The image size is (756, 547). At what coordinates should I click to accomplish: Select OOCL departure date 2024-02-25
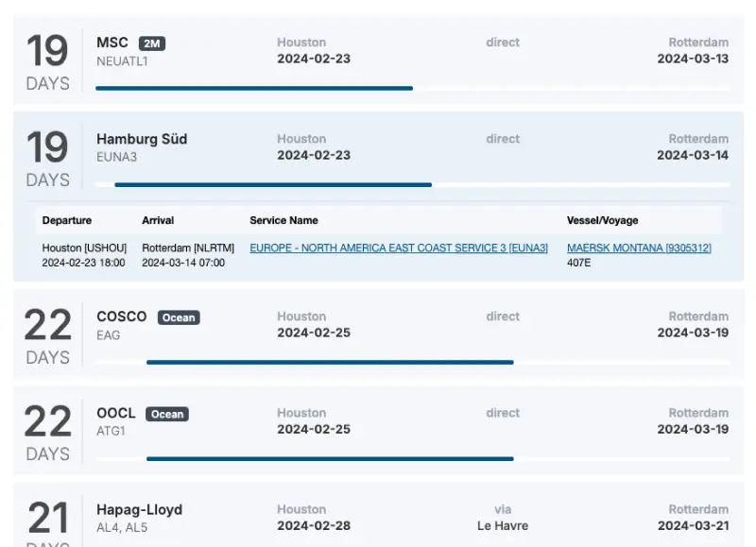pos(314,429)
